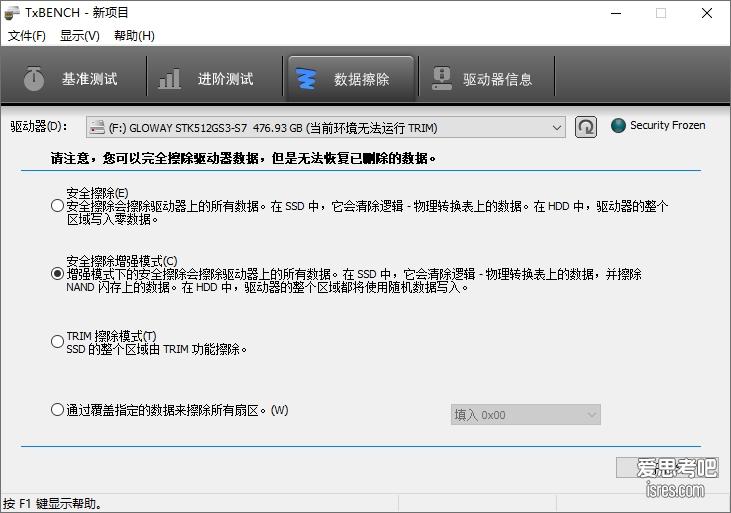Select the overwrite all sectors (W) option
The height and width of the screenshot is (513, 731).
coord(57,409)
